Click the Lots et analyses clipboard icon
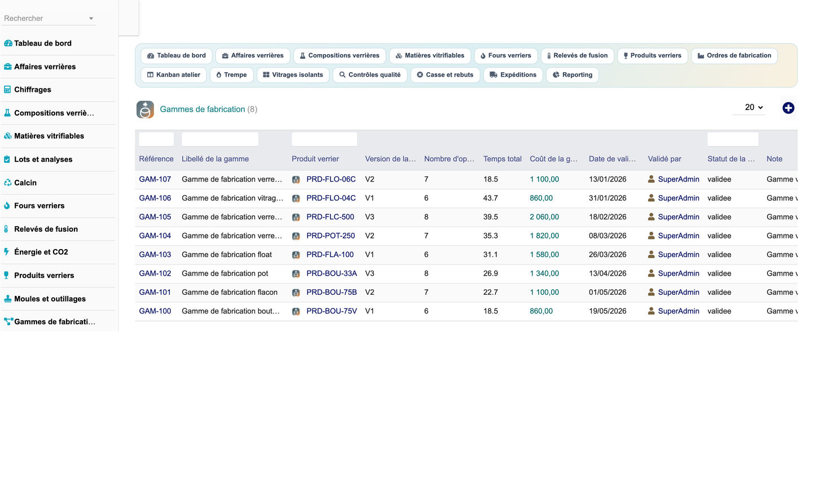 (7, 160)
